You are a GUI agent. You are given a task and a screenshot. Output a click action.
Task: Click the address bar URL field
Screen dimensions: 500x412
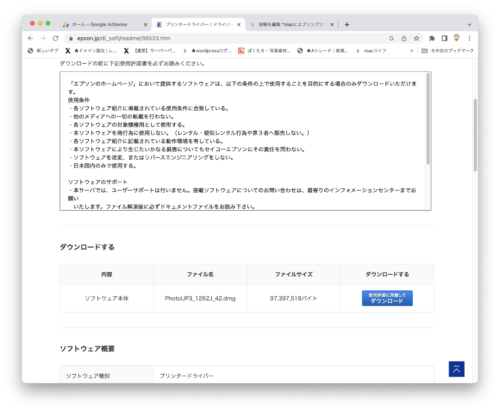[x=227, y=38]
